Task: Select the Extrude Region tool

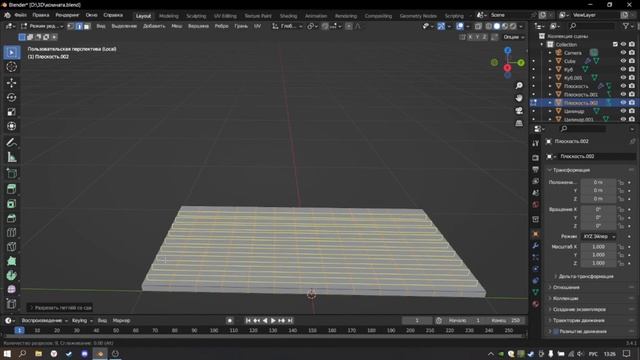Action: click(11, 189)
